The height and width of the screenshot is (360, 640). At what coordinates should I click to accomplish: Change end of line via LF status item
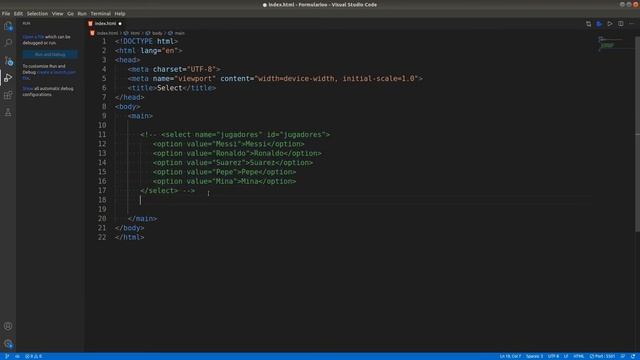pyautogui.click(x=566, y=356)
